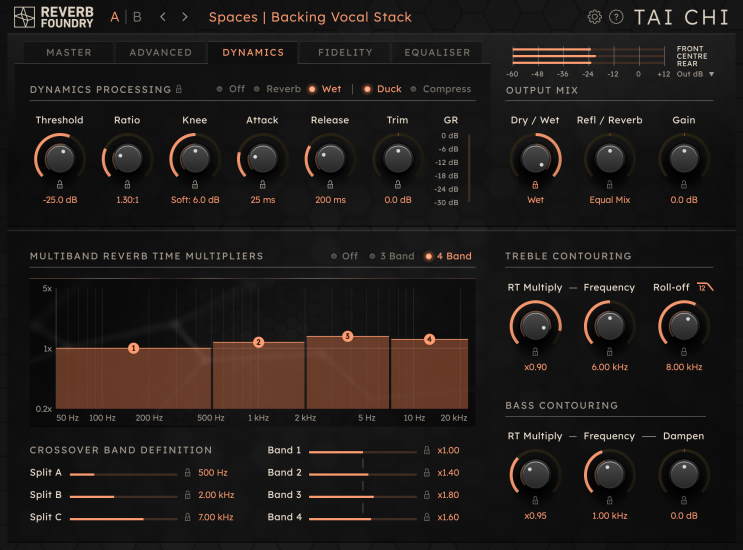Image resolution: width=743 pixels, height=550 pixels.
Task: Click the Threshold knob
Action: tap(60, 158)
